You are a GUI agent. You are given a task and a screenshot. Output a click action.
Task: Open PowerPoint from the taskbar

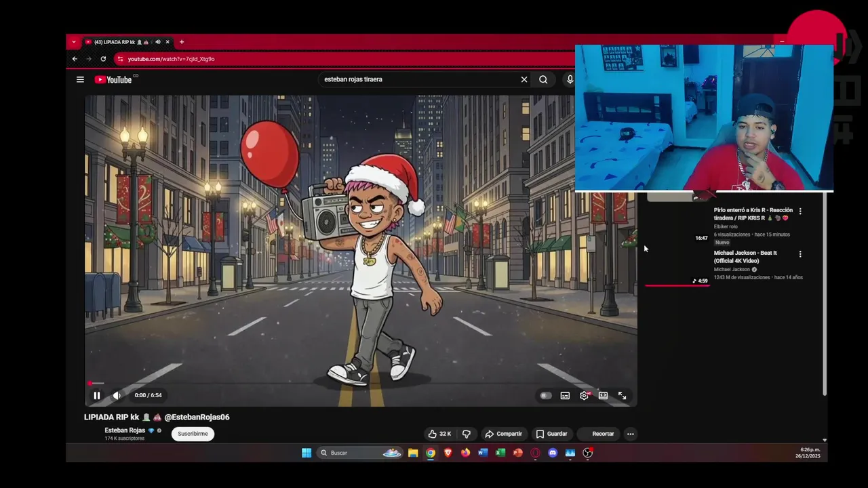[x=518, y=453]
